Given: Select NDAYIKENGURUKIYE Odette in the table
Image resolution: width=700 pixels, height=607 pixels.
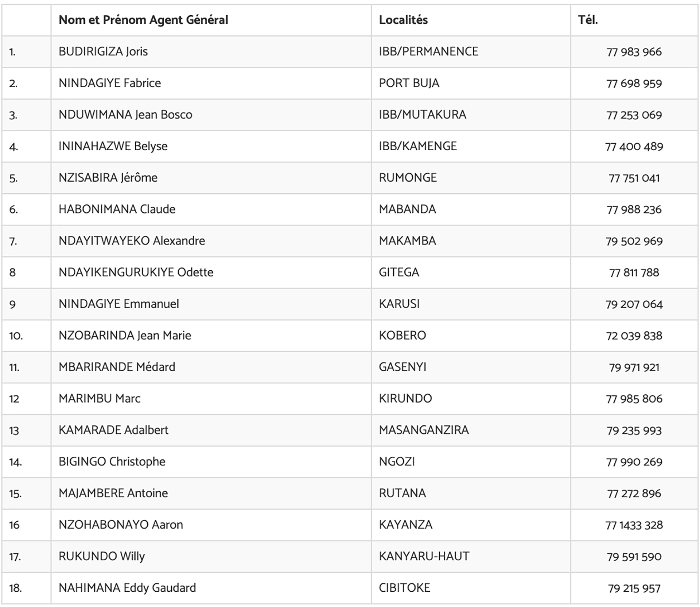Looking at the screenshot, I should (136, 272).
